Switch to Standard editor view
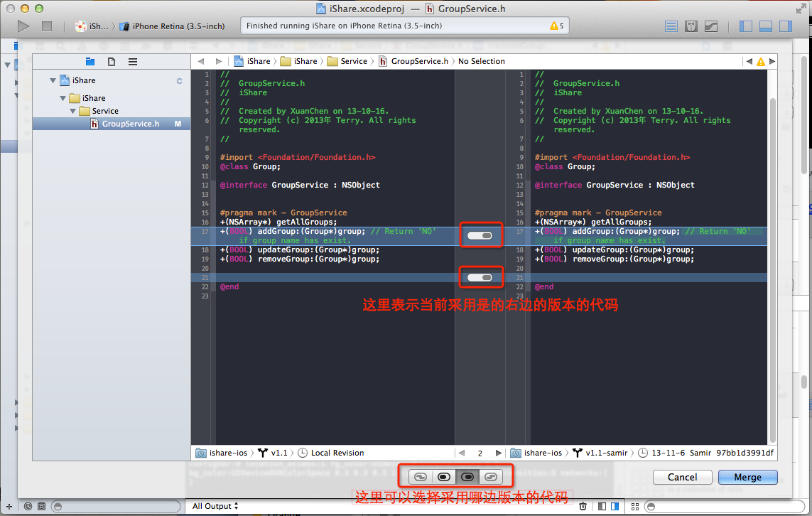This screenshot has height=516, width=812. tap(671, 26)
